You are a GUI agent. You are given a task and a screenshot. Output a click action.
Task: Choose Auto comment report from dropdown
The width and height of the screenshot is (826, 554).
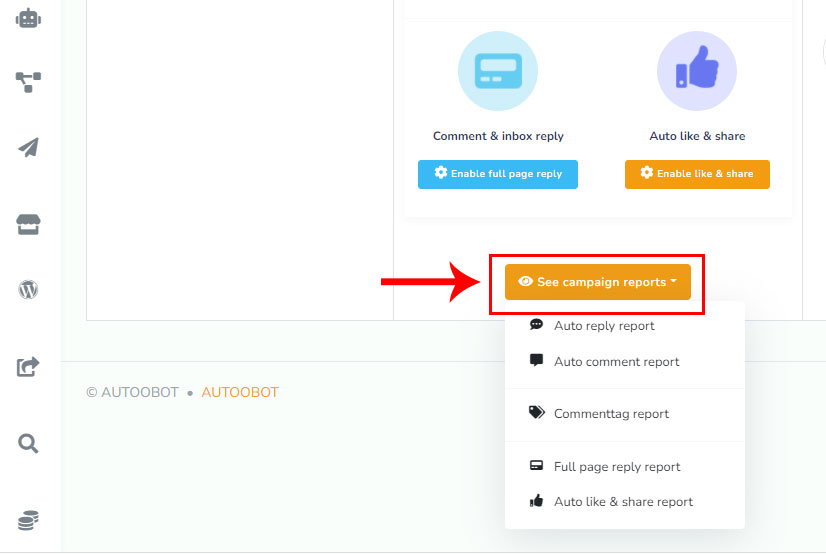click(616, 362)
